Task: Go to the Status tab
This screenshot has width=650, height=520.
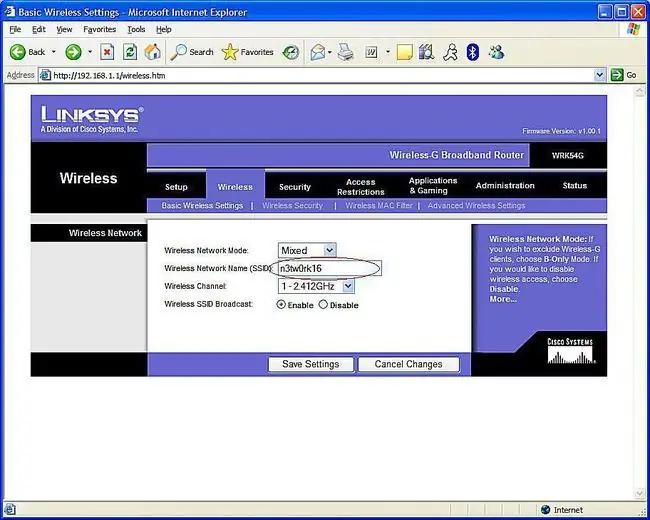Action: 575,185
